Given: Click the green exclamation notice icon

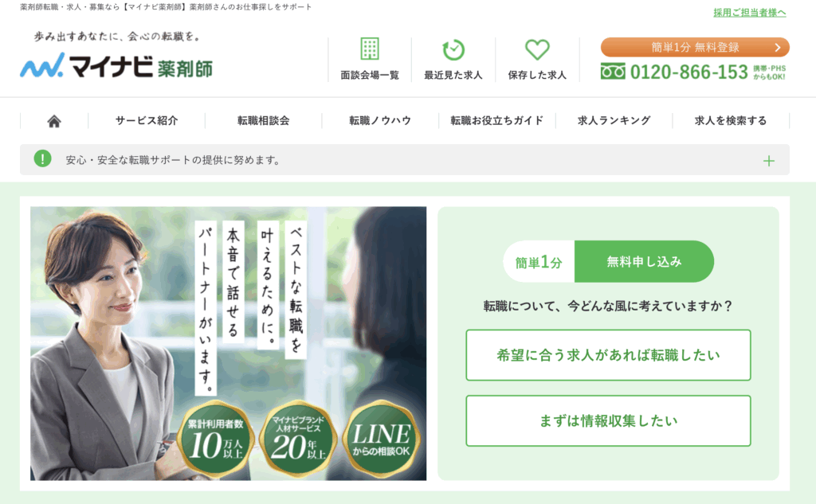Looking at the screenshot, I should pyautogui.click(x=43, y=158).
